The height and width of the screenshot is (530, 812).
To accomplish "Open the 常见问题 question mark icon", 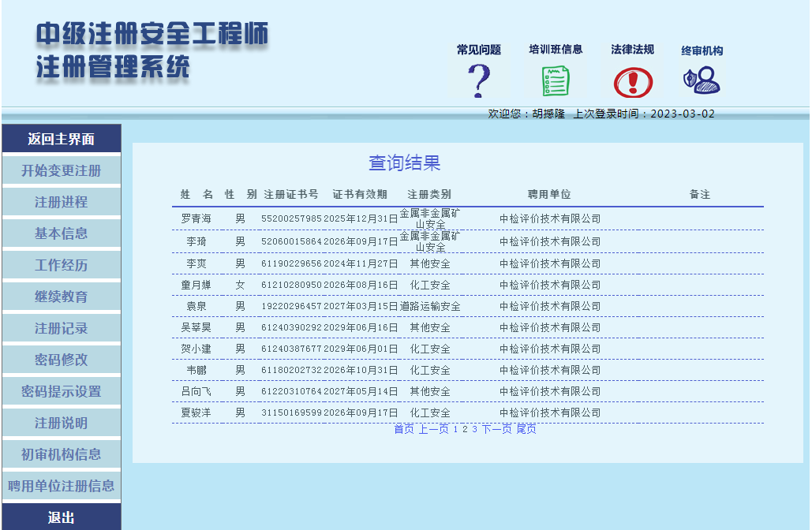I will pos(479,78).
